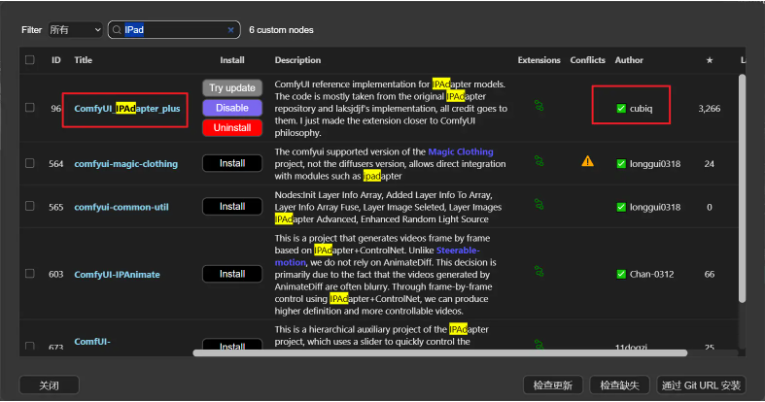
Task: Click the ID value 603
Action: point(56,274)
